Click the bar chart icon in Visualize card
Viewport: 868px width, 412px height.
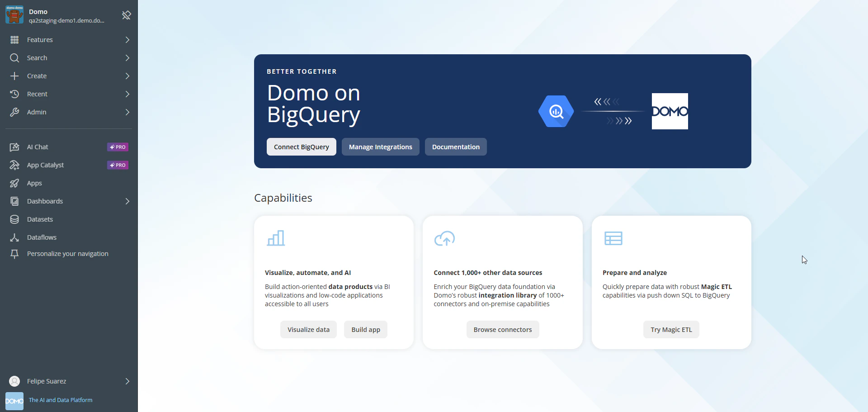(276, 238)
